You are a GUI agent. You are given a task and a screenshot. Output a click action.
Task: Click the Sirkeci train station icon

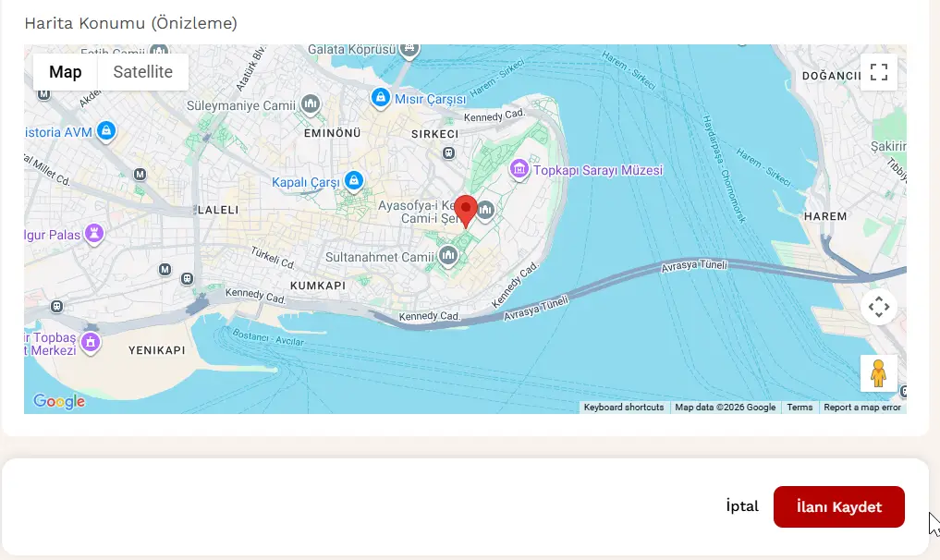pos(448,152)
